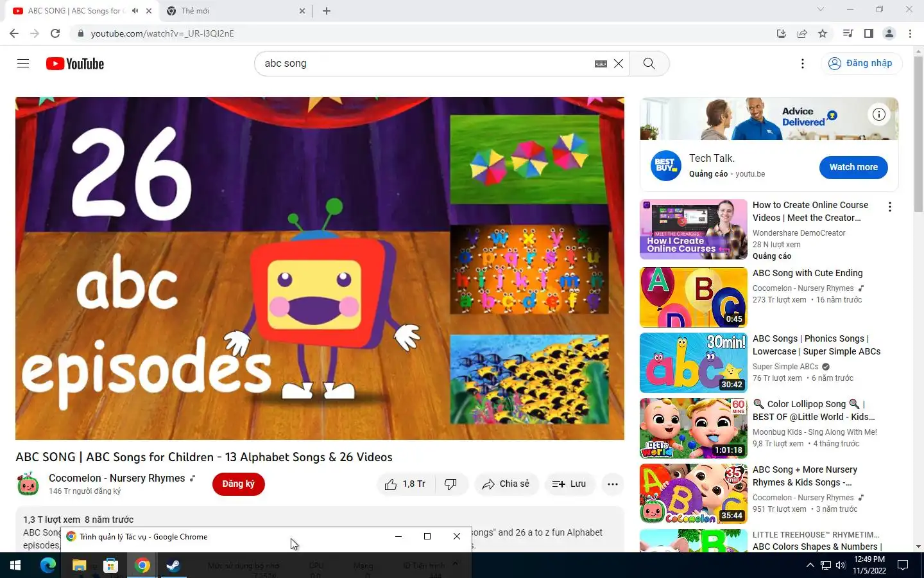Viewport: 924px width, 578px height.
Task: Like the video (1,8 Tr)
Action: 406,484
